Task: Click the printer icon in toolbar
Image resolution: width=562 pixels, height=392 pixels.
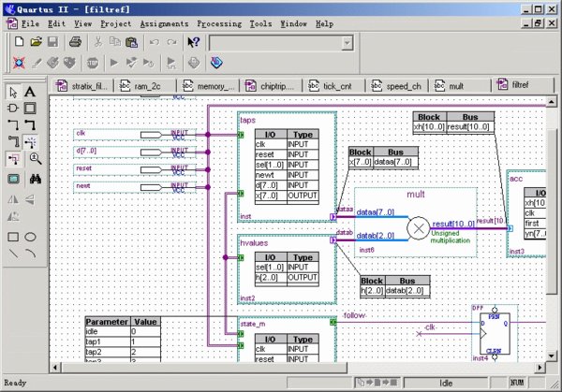Action: pyautogui.click(x=75, y=42)
